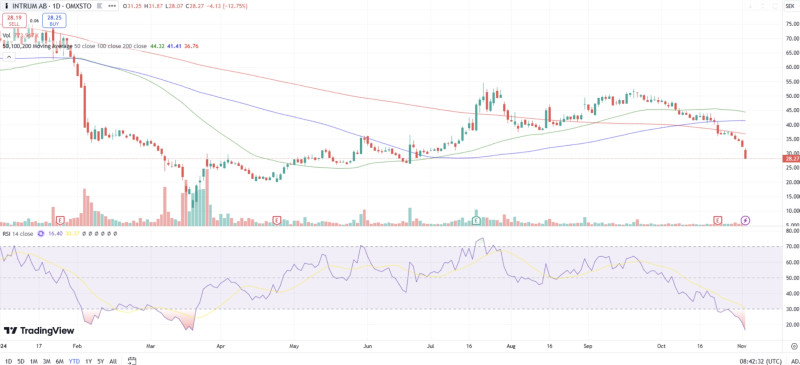
Task: Toggle ADJ adjusted data at bottom right
Action: [795, 361]
